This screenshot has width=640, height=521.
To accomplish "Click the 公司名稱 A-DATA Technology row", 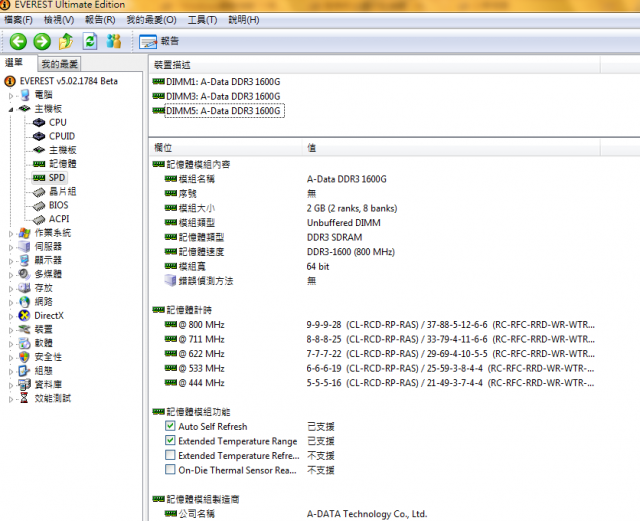I will (x=296, y=514).
